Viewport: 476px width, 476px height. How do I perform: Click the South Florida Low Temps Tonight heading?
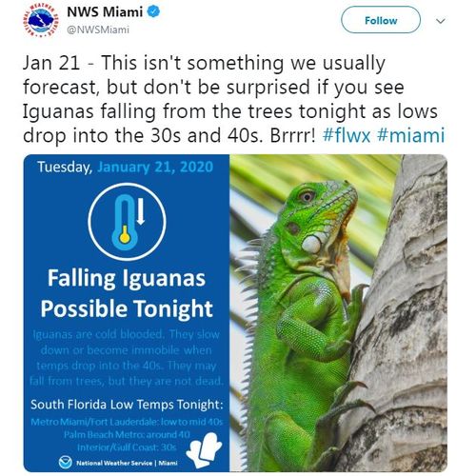click(127, 405)
